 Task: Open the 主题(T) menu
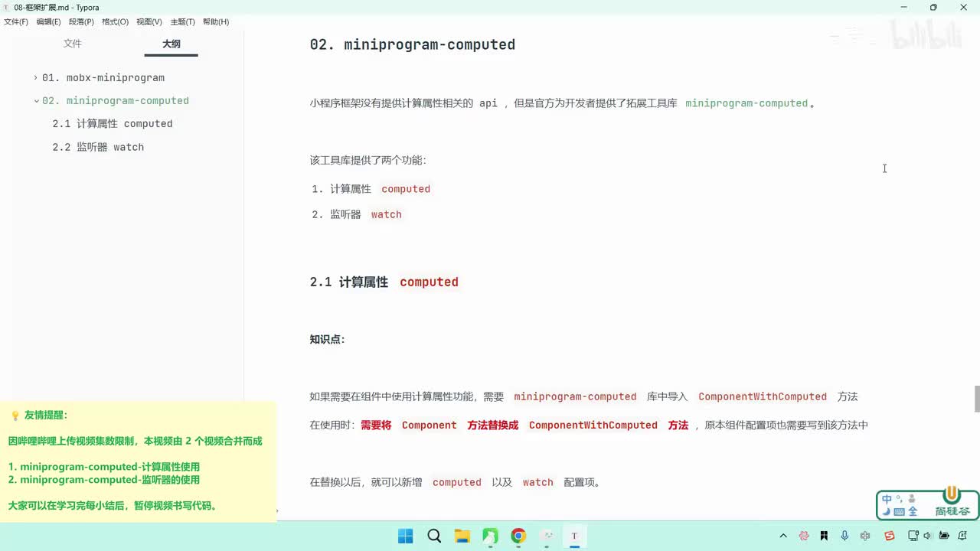pyautogui.click(x=182, y=21)
